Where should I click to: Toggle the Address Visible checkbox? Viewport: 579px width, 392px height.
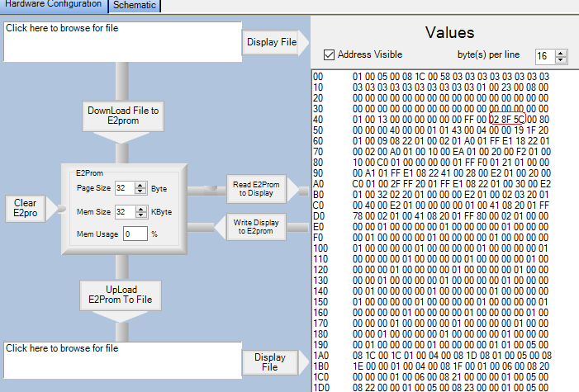(329, 55)
